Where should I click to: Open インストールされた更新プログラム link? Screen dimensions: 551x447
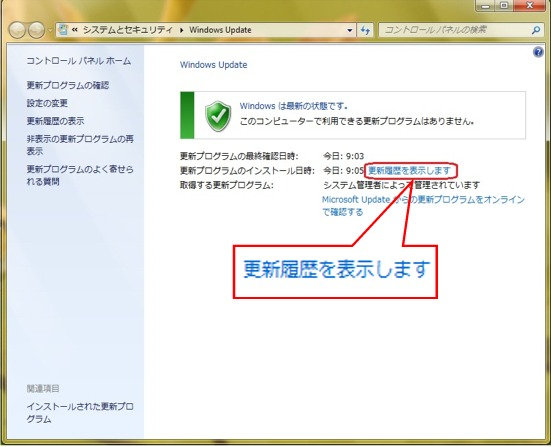point(80,413)
